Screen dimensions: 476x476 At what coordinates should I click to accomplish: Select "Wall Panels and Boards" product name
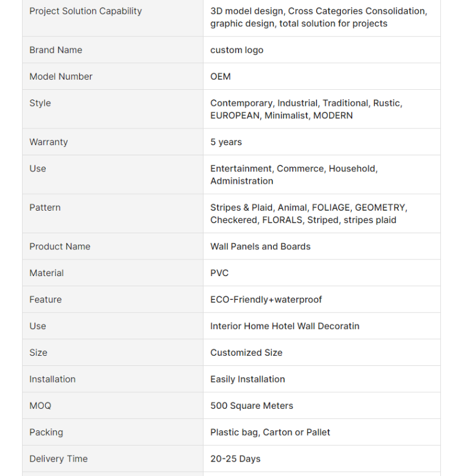point(261,246)
